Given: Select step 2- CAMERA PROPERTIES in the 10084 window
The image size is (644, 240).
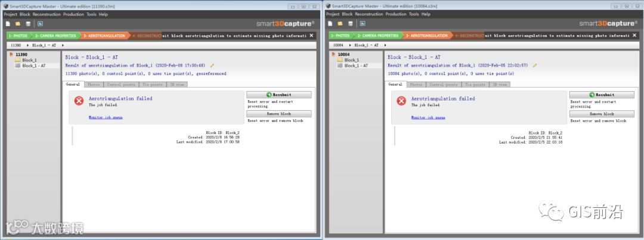Looking at the screenshot, I should coord(377,36).
